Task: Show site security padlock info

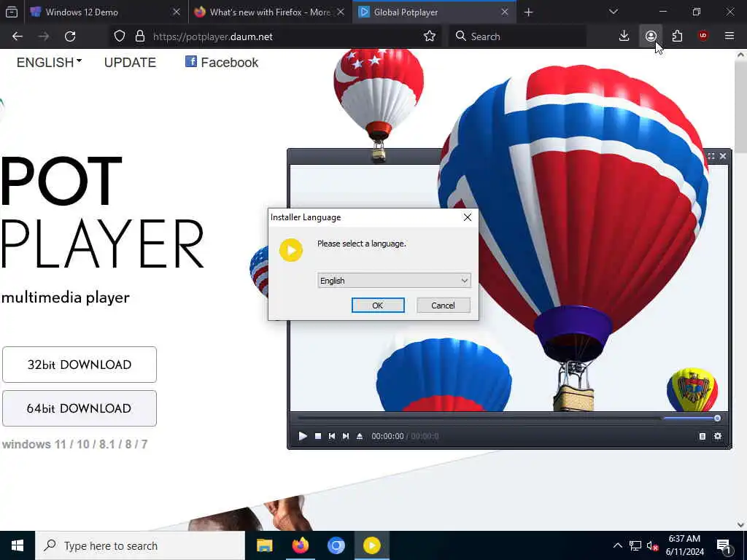Action: [x=140, y=36]
